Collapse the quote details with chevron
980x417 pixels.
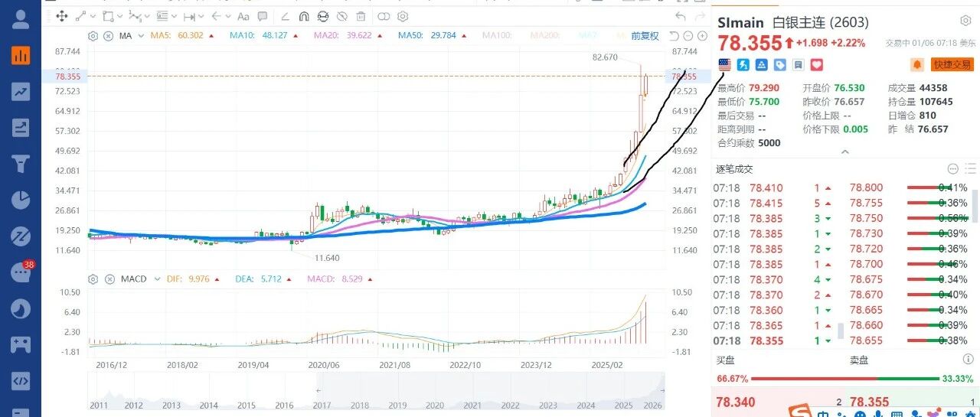point(845,152)
